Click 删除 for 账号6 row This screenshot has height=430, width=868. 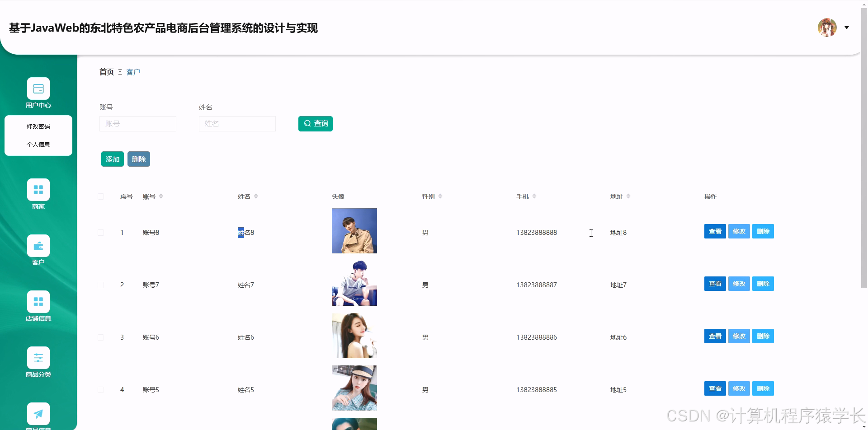[x=763, y=336]
